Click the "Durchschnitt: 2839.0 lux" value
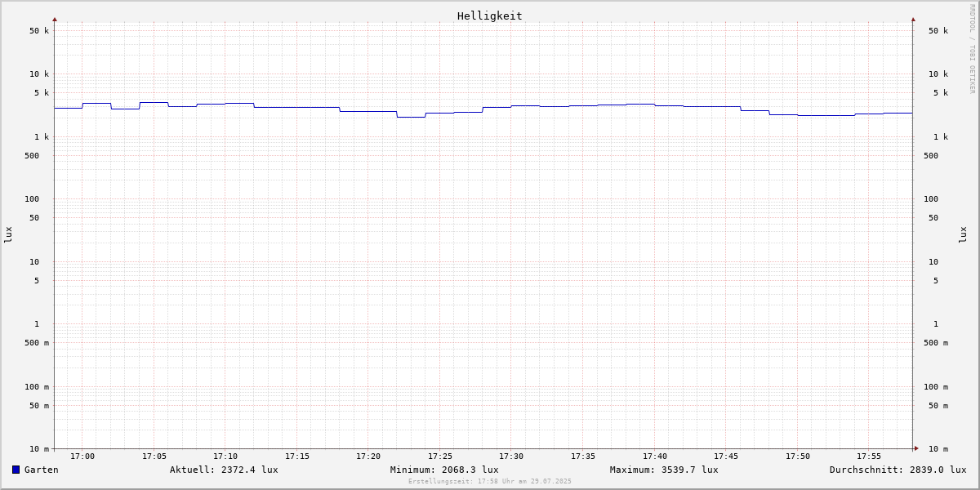Viewport: 980px width, 490px height. 898,470
